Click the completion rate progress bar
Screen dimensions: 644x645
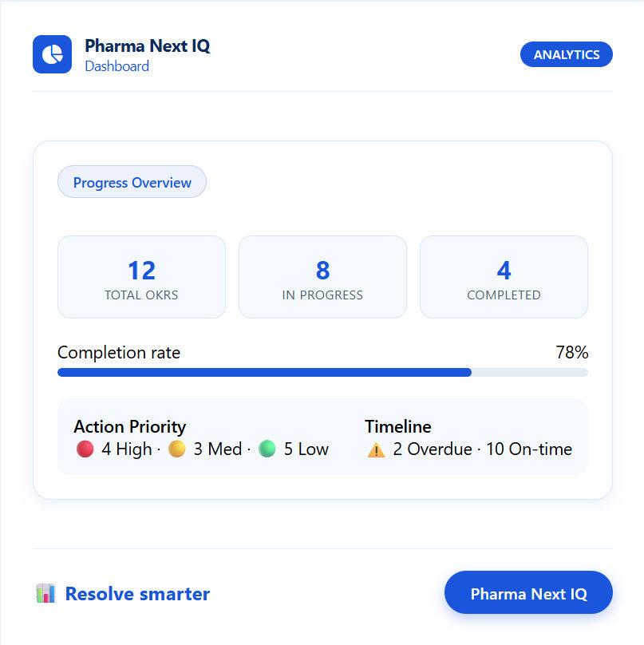322,372
